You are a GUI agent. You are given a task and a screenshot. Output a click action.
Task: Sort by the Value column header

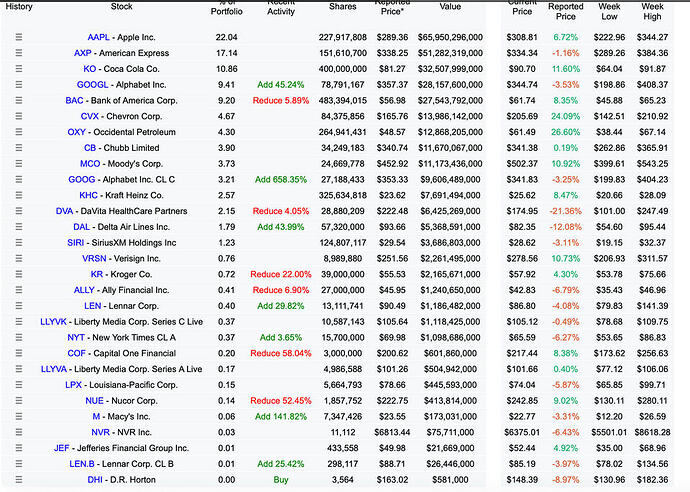pyautogui.click(x=450, y=7)
